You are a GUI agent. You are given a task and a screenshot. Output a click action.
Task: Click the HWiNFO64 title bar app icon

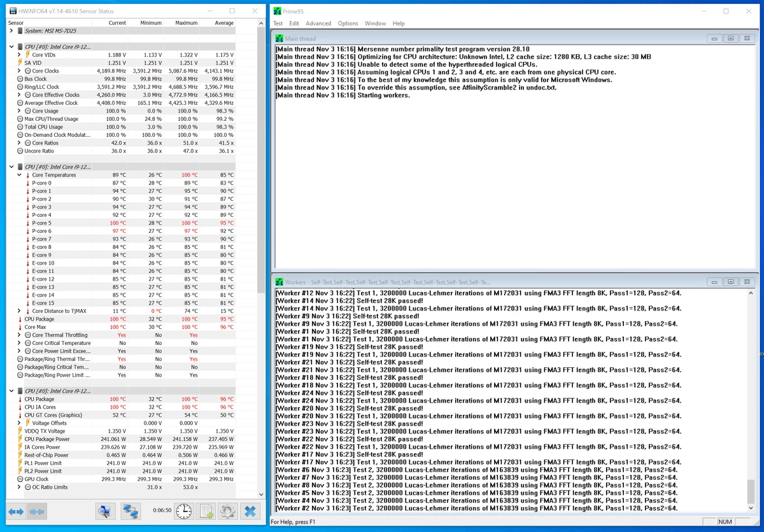(x=13, y=11)
